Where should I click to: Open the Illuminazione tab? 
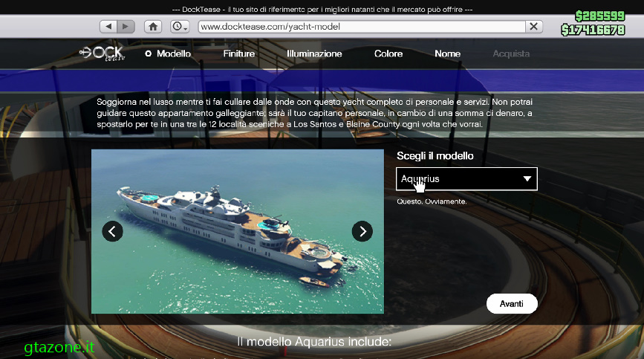[314, 54]
